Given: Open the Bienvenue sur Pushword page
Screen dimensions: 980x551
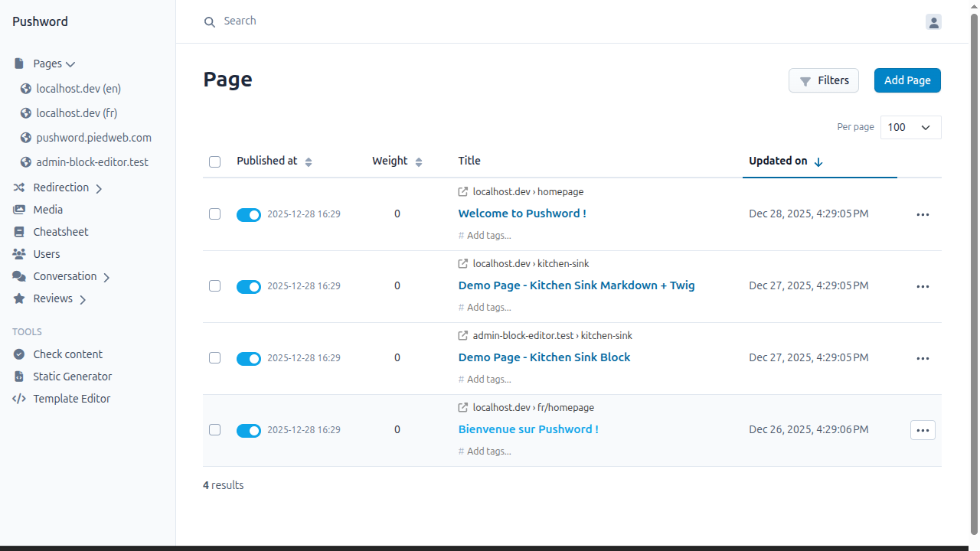Looking at the screenshot, I should pos(528,429).
